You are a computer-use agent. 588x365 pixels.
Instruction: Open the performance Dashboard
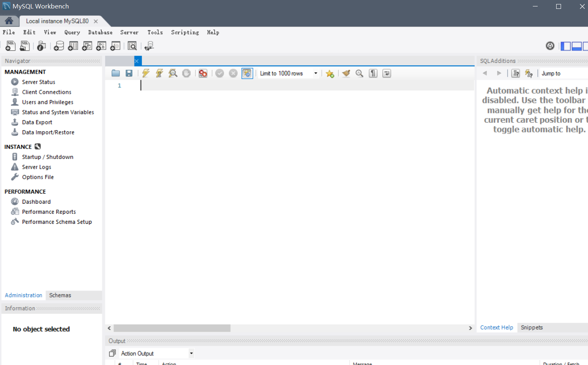(36, 202)
